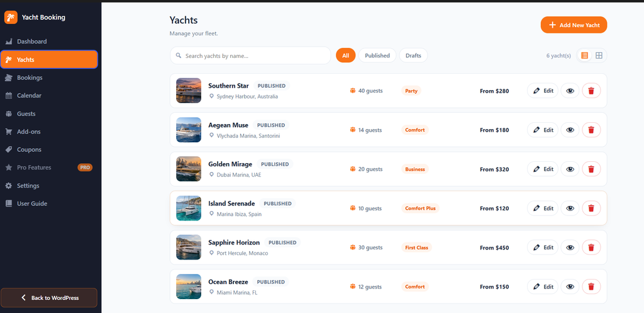Click eye icon for Sapphire Horizon
The height and width of the screenshot is (313, 644).
(x=570, y=248)
